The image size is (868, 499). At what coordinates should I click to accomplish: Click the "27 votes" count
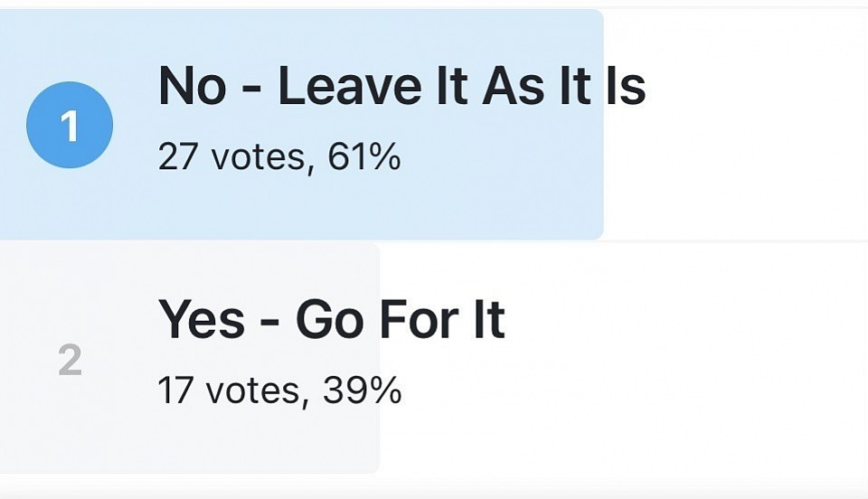click(231, 158)
